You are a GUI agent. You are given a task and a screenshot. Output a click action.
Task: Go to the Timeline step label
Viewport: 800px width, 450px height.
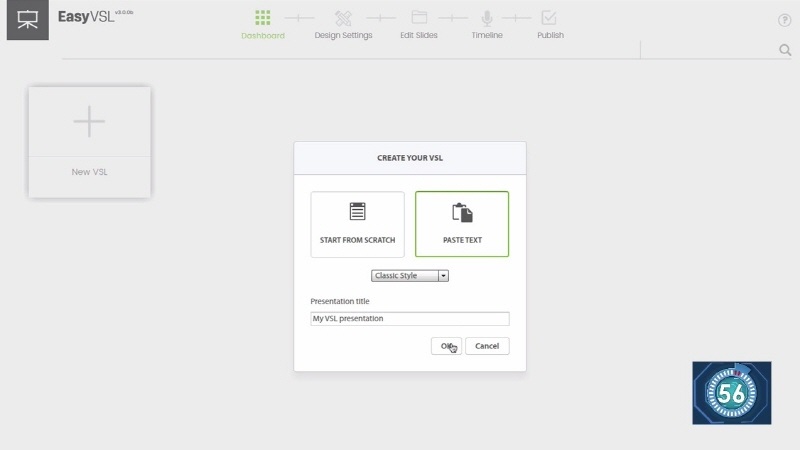coord(487,35)
